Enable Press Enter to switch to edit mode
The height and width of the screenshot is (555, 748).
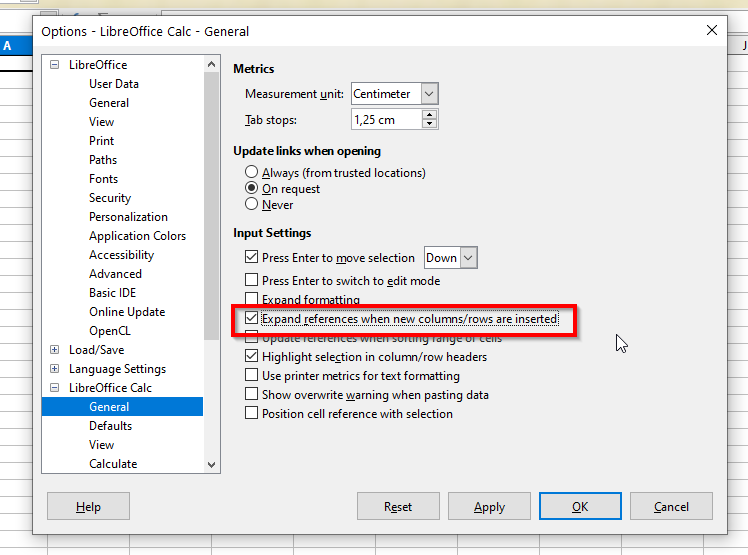(x=251, y=279)
